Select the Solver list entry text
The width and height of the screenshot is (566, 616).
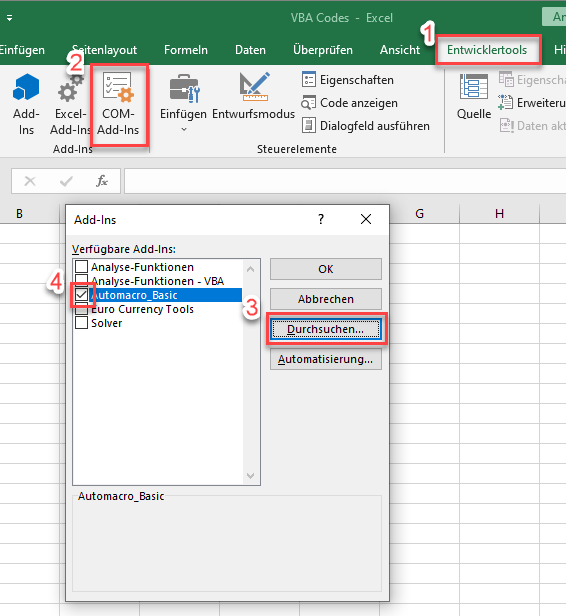pyautogui.click(x=106, y=323)
